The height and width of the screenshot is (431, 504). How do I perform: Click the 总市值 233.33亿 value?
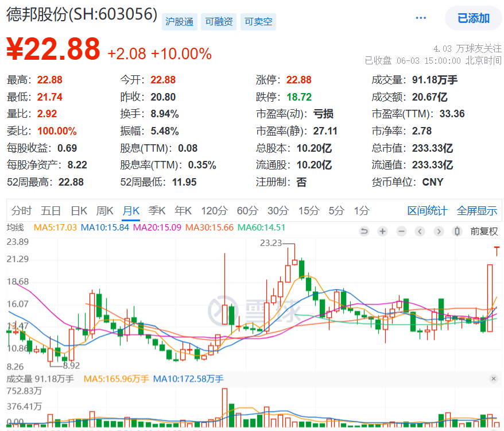pos(432,148)
